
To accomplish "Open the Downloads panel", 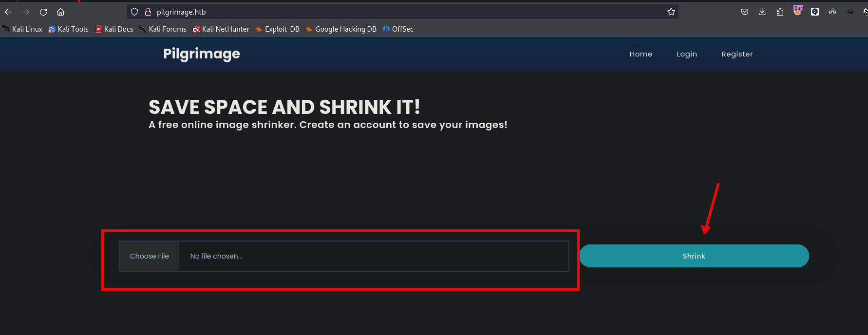I will point(762,12).
